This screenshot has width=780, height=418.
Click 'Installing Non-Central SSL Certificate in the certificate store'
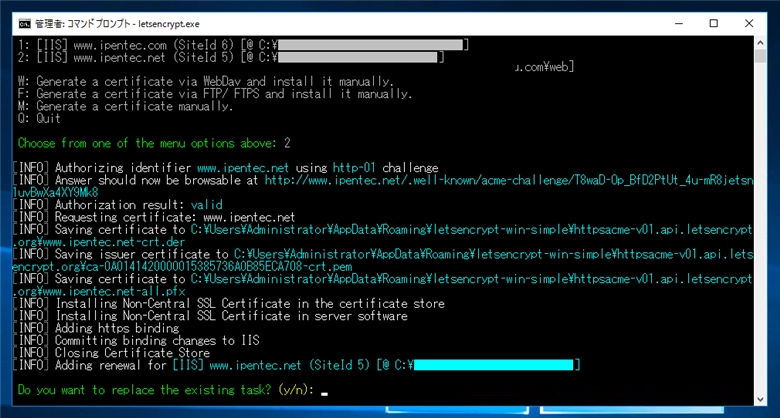point(229,304)
